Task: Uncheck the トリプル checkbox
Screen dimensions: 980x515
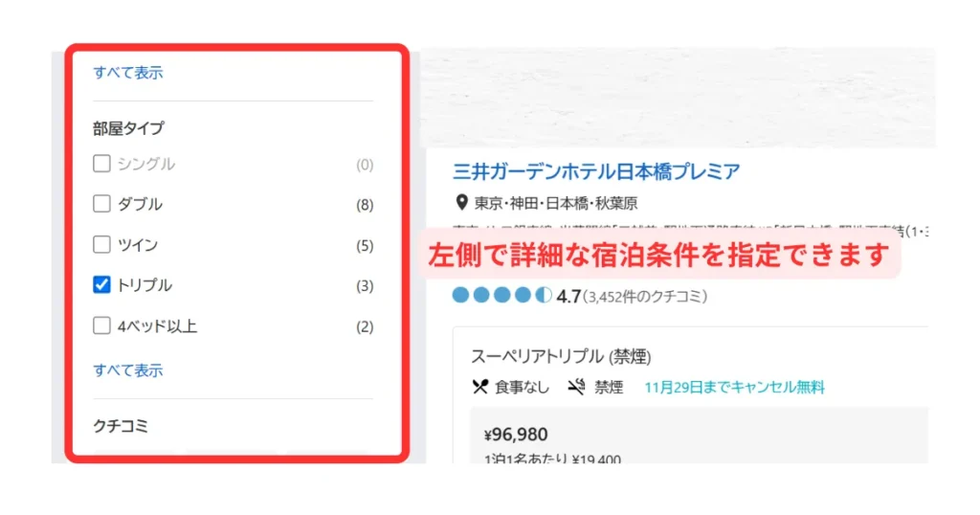Action: point(101,285)
